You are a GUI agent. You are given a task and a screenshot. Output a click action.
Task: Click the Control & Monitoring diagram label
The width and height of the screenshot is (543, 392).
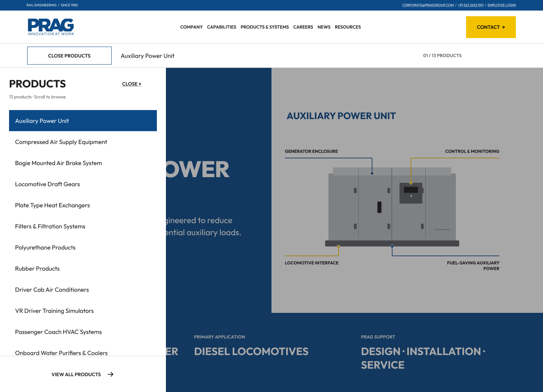[472, 151]
